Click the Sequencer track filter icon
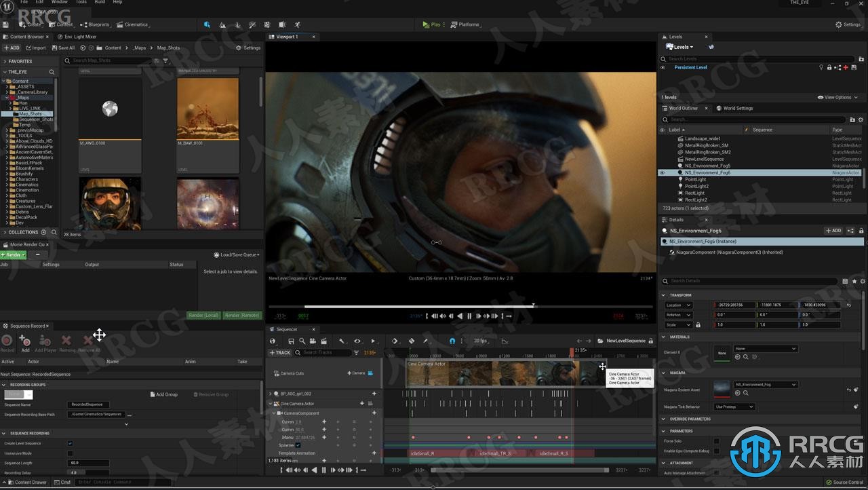The image size is (868, 490). point(356,353)
